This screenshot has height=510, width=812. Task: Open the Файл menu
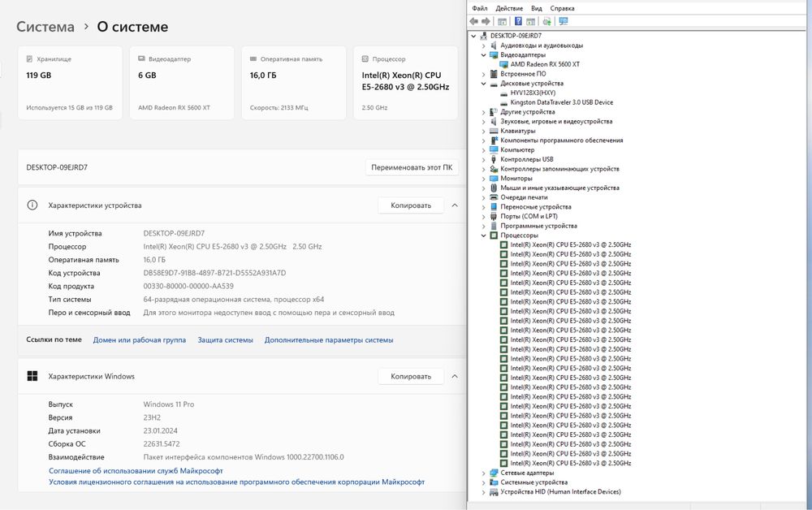pos(480,8)
